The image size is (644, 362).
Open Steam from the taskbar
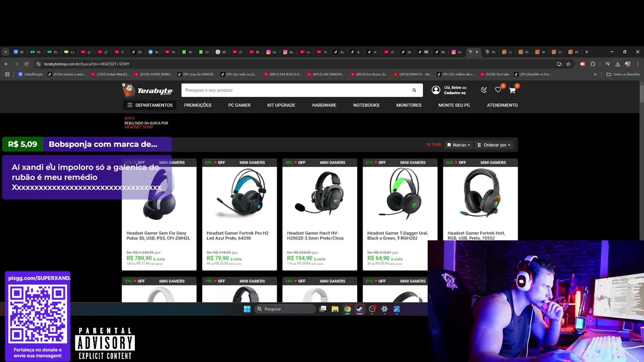360,309
